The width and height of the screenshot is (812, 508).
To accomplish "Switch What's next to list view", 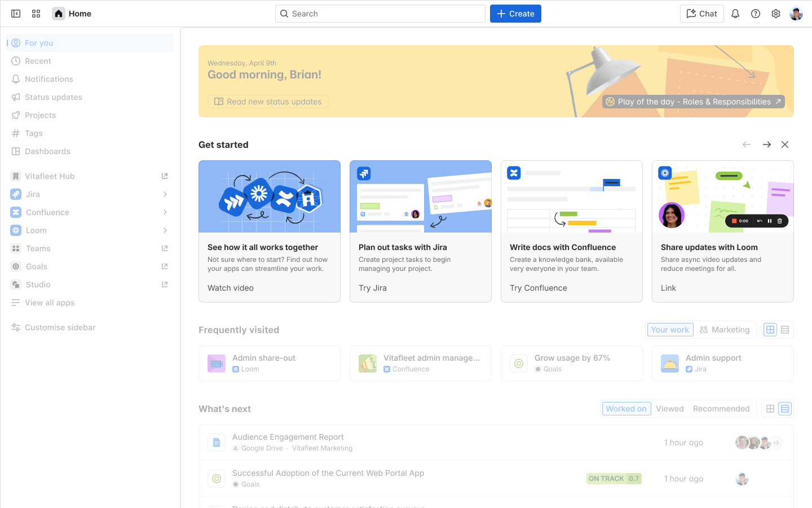I will [x=785, y=409].
